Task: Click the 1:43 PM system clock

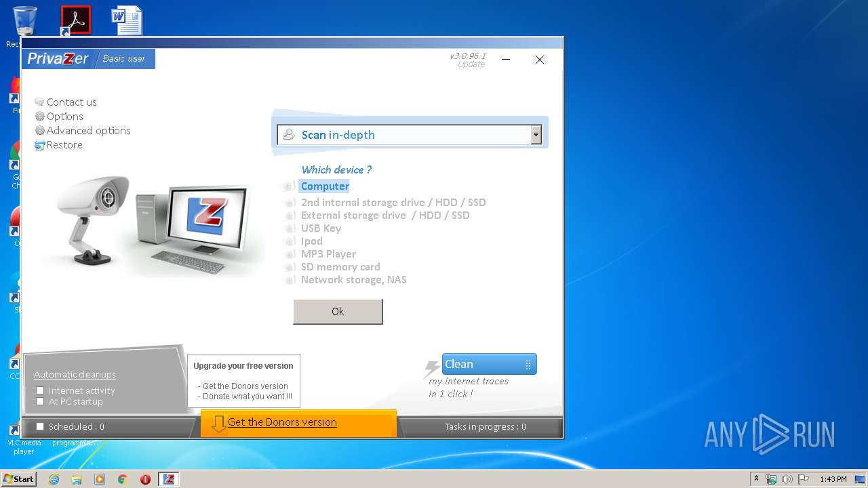Action: [833, 479]
